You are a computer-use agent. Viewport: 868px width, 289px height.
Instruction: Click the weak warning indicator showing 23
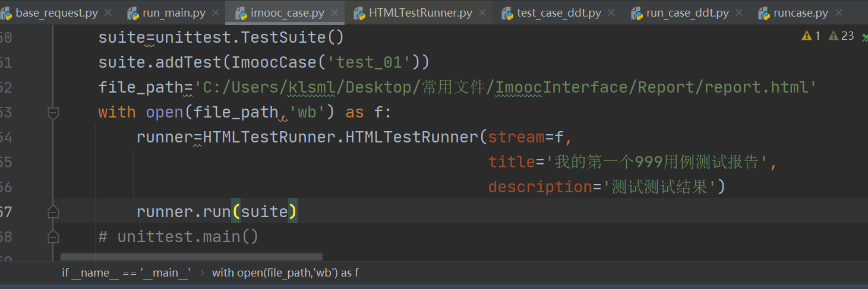point(841,36)
